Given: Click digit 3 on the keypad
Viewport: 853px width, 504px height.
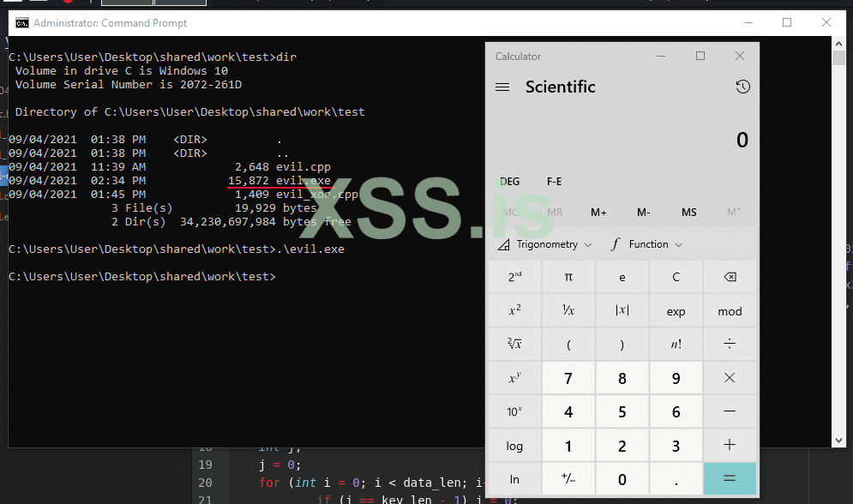Looking at the screenshot, I should coord(676,445).
